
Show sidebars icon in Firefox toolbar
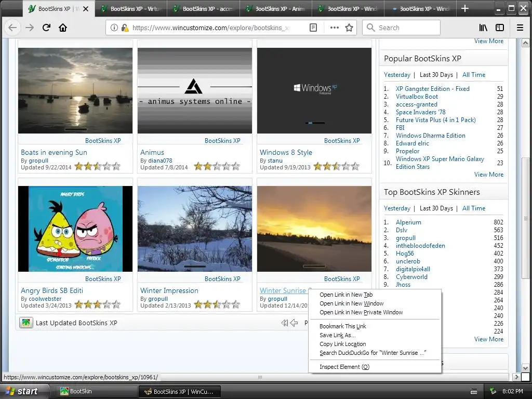point(500,28)
